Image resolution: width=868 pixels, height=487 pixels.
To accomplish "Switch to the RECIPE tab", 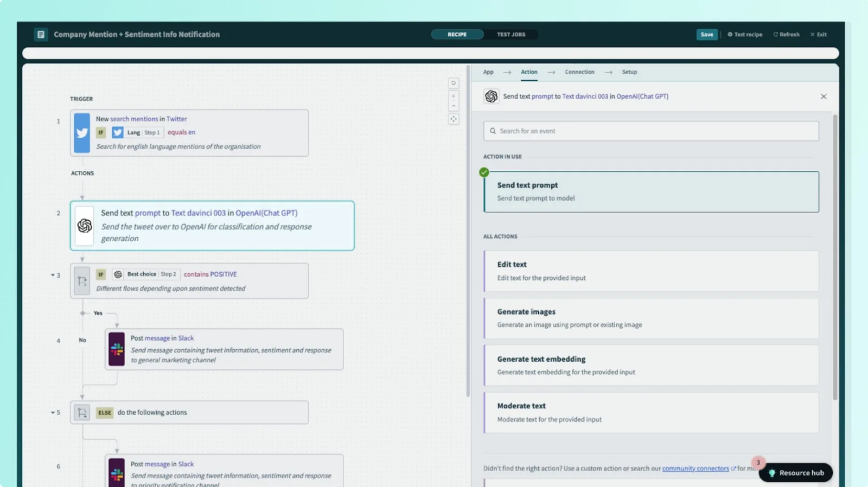I will (x=457, y=34).
